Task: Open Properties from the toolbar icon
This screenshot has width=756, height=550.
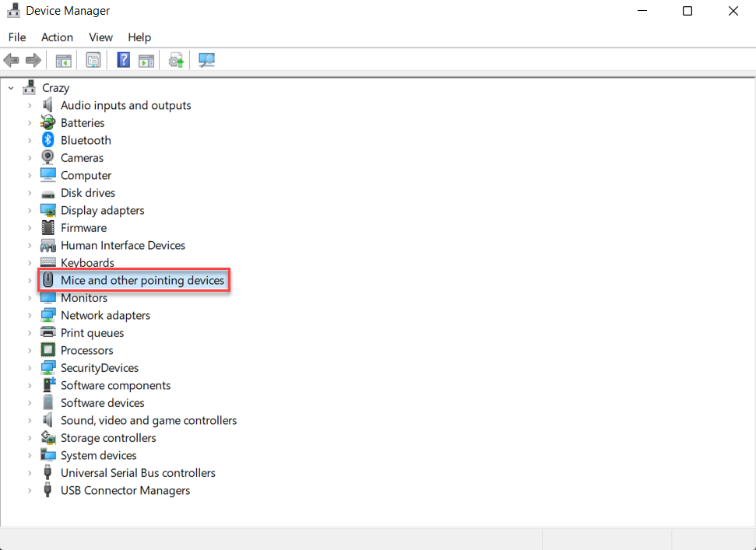Action: 93,61
